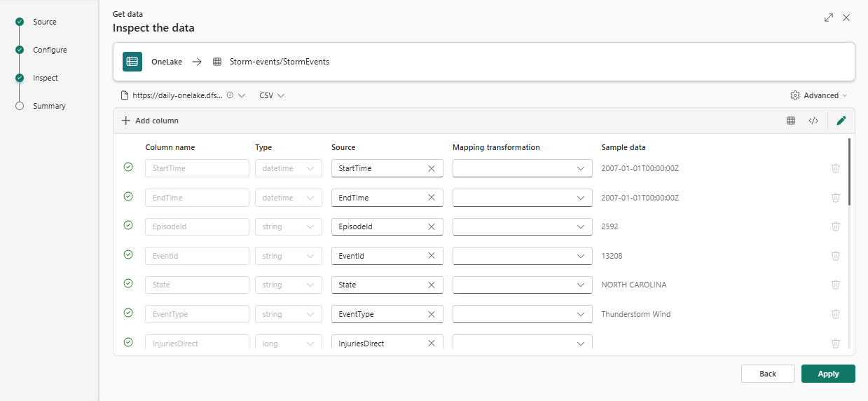Click the pencil edit columns icon
The image size is (868, 401).
pos(841,121)
